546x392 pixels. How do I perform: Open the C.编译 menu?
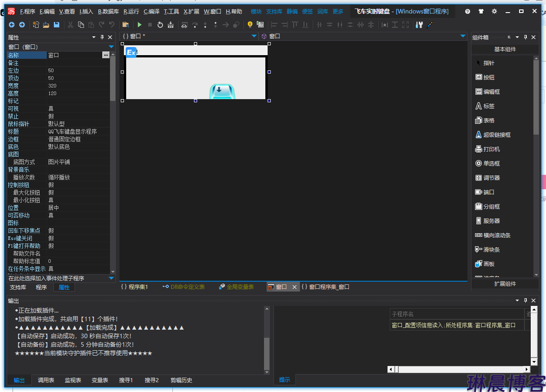pyautogui.click(x=151, y=12)
